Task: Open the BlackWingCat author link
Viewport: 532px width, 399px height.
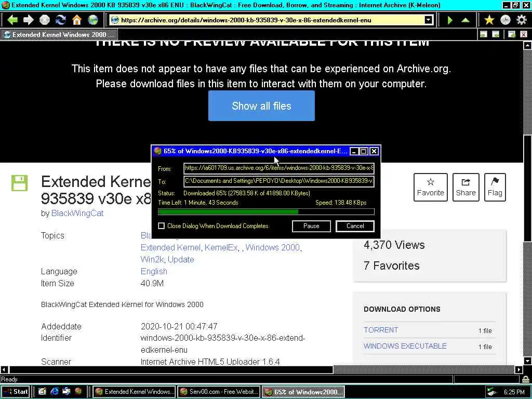Action: click(77, 213)
